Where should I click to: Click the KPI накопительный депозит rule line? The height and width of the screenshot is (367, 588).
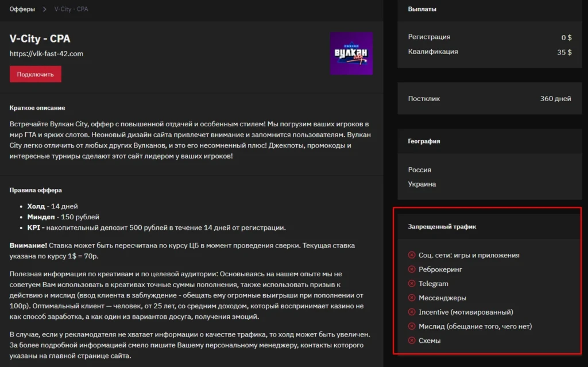156,228
